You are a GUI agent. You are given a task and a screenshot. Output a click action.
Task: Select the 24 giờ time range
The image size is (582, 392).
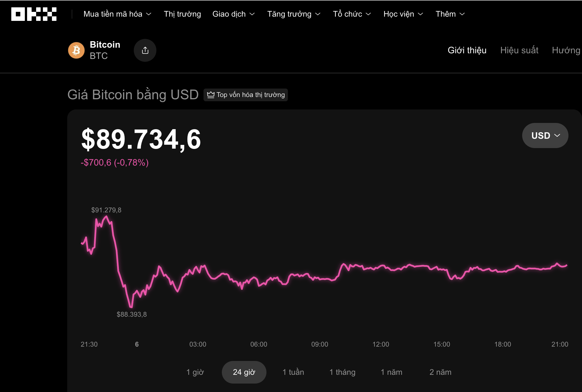pos(244,372)
